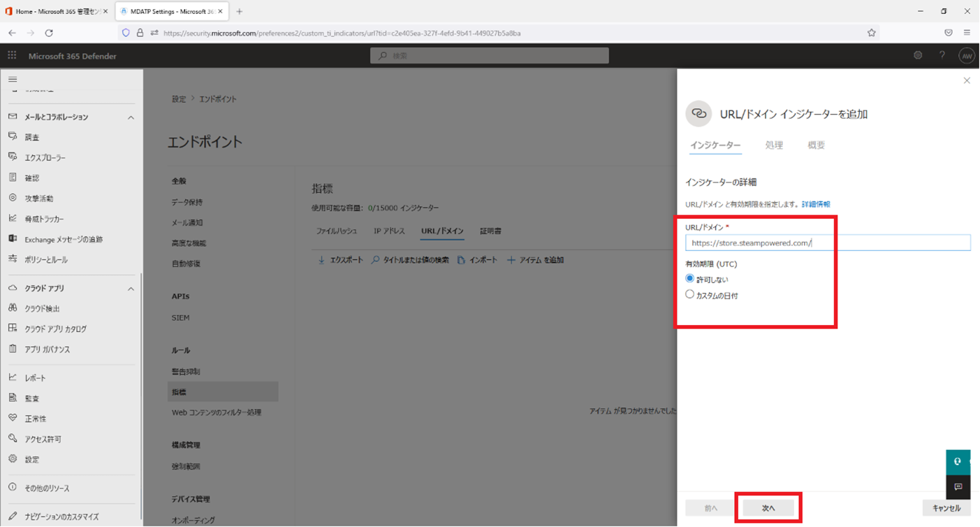Open the 詳細情報 link

click(x=816, y=204)
